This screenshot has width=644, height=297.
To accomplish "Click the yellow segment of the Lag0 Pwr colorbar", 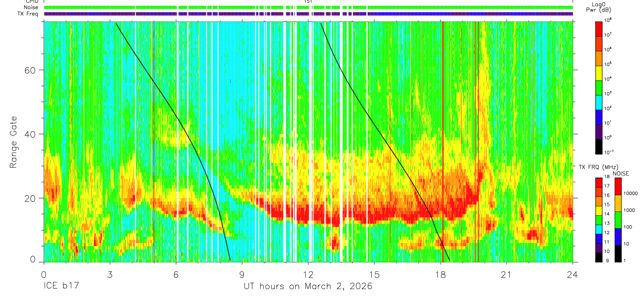I will pyautogui.click(x=599, y=72).
